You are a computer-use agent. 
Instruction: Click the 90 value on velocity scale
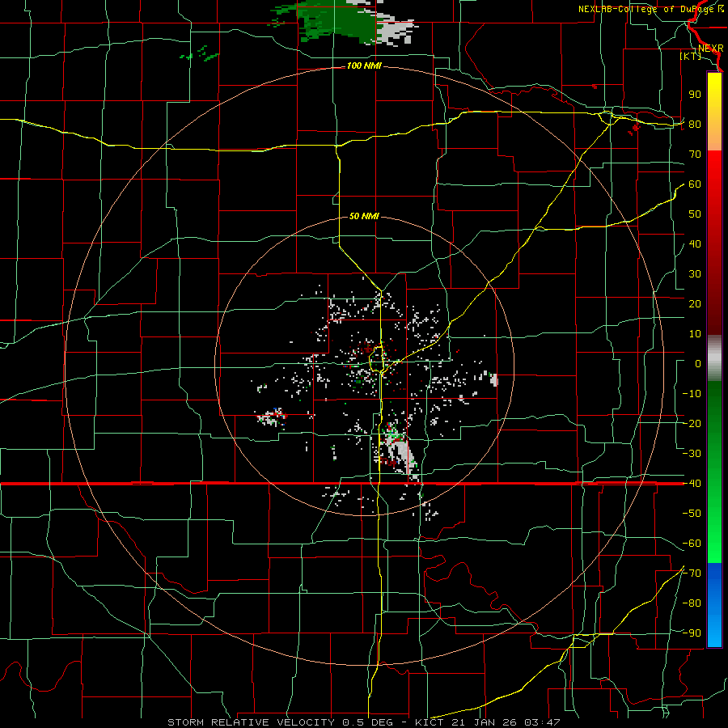coord(695,95)
